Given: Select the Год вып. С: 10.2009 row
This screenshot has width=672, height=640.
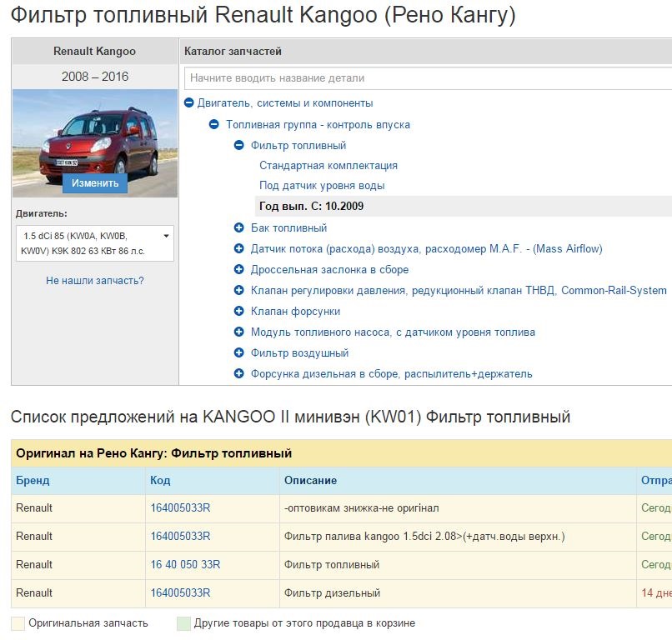Looking at the screenshot, I should click(x=464, y=206).
